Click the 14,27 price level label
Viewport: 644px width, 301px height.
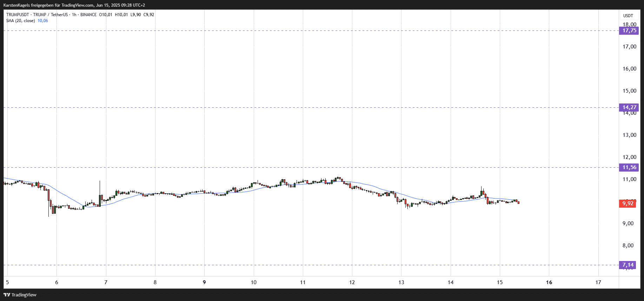coord(629,107)
